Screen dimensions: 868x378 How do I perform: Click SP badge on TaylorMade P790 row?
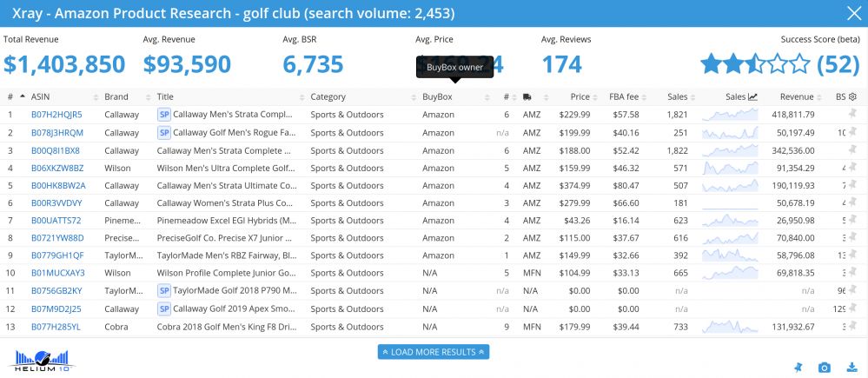point(164,290)
